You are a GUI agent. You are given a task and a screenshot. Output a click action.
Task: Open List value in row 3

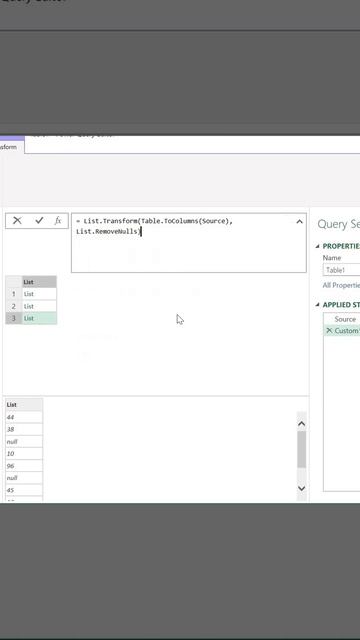40,318
